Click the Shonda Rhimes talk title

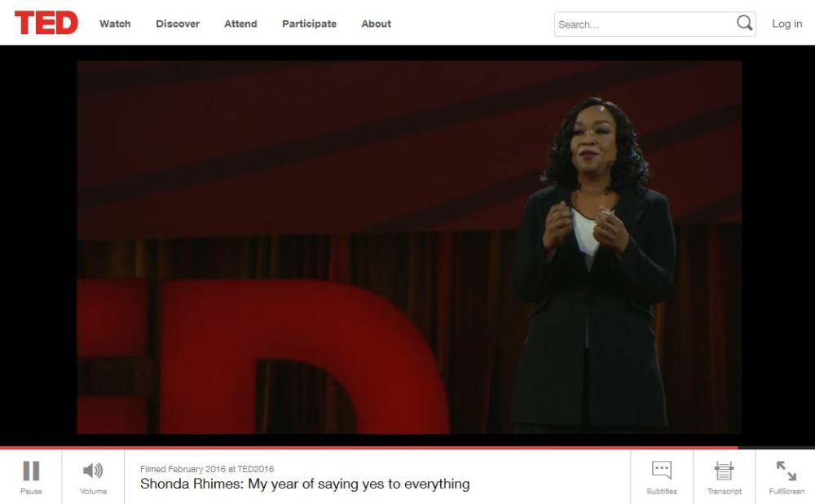point(305,484)
